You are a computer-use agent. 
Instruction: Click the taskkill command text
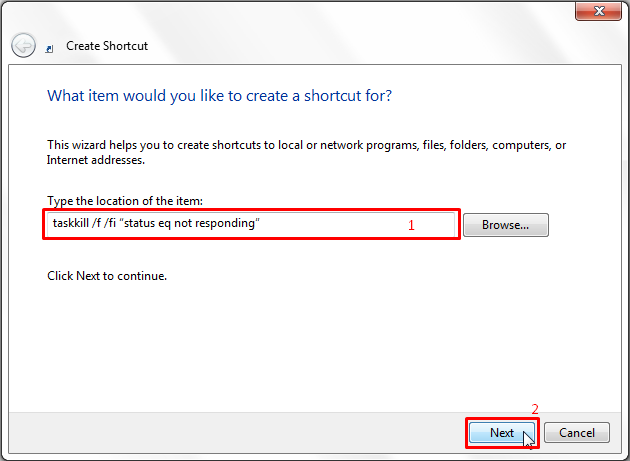pyautogui.click(x=156, y=224)
